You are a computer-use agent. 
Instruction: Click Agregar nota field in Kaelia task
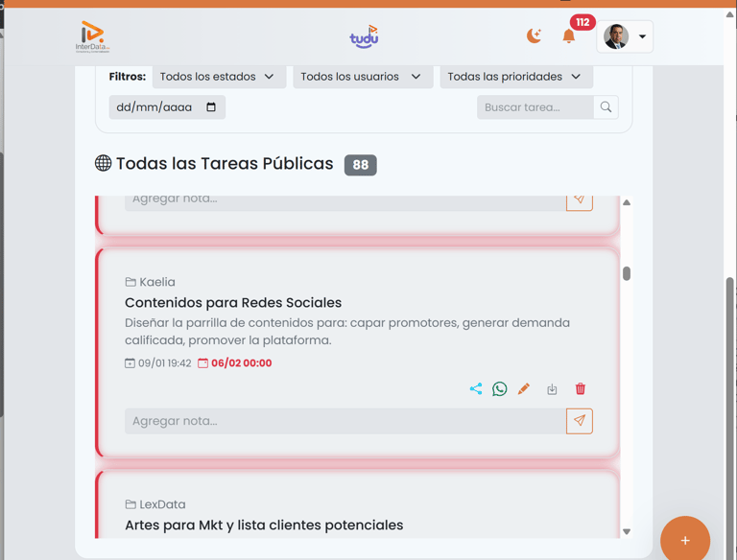coord(345,421)
